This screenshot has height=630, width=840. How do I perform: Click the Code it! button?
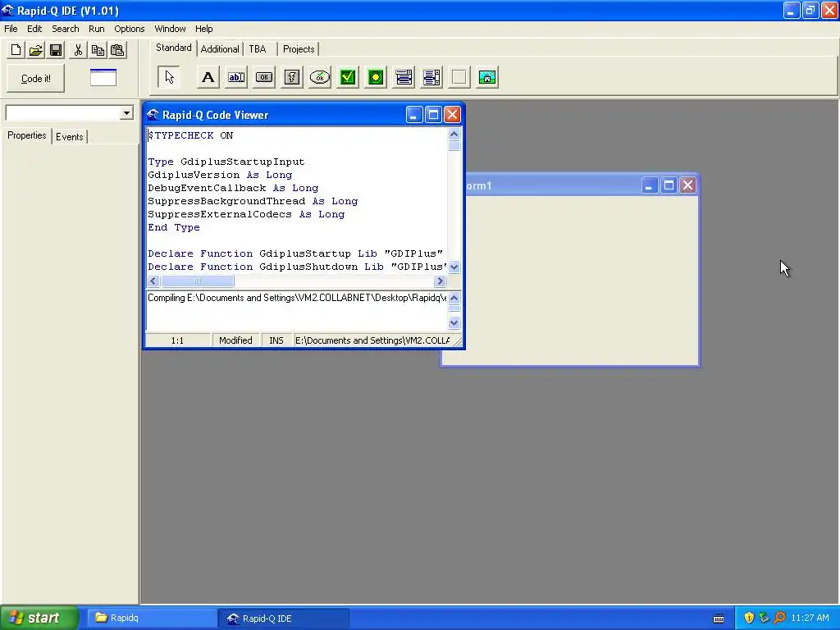[x=36, y=79]
